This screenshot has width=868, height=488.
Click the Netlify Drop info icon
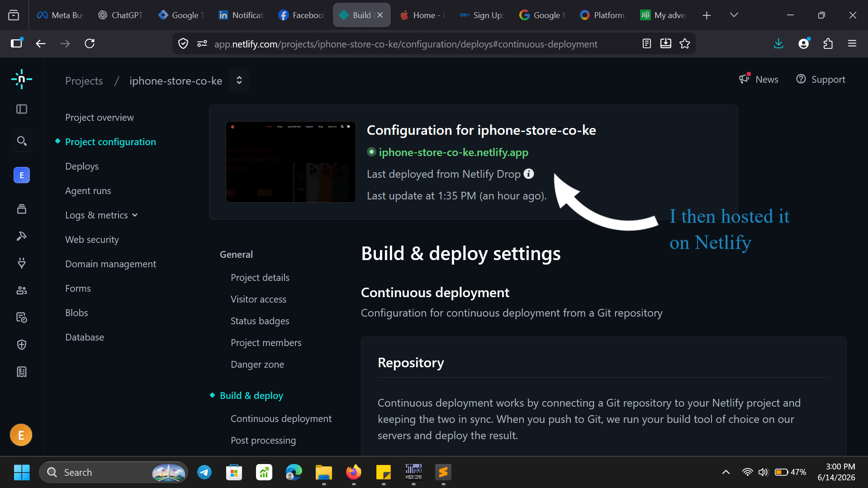pos(529,174)
